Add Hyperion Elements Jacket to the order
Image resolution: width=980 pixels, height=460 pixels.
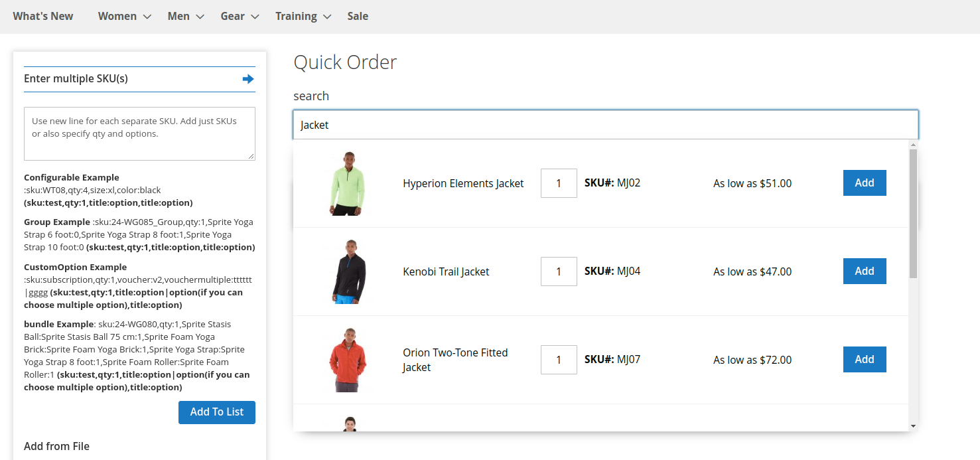pyautogui.click(x=864, y=183)
